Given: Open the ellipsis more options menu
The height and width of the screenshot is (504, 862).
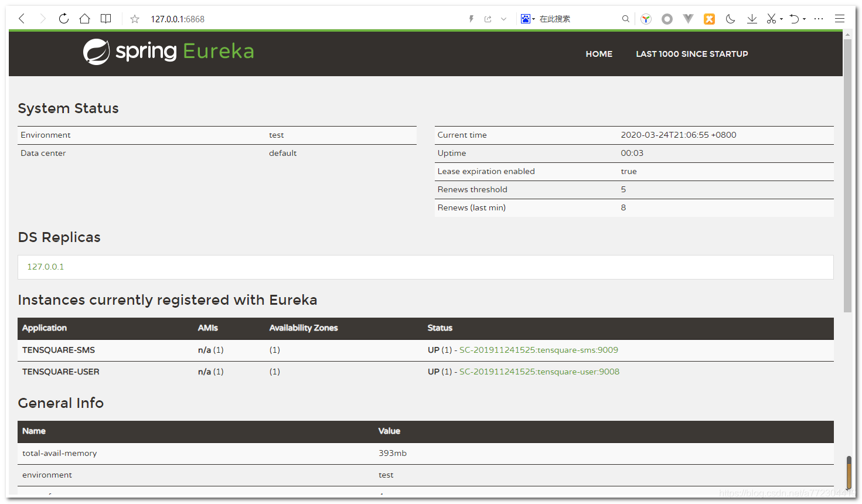Looking at the screenshot, I should 819,18.
